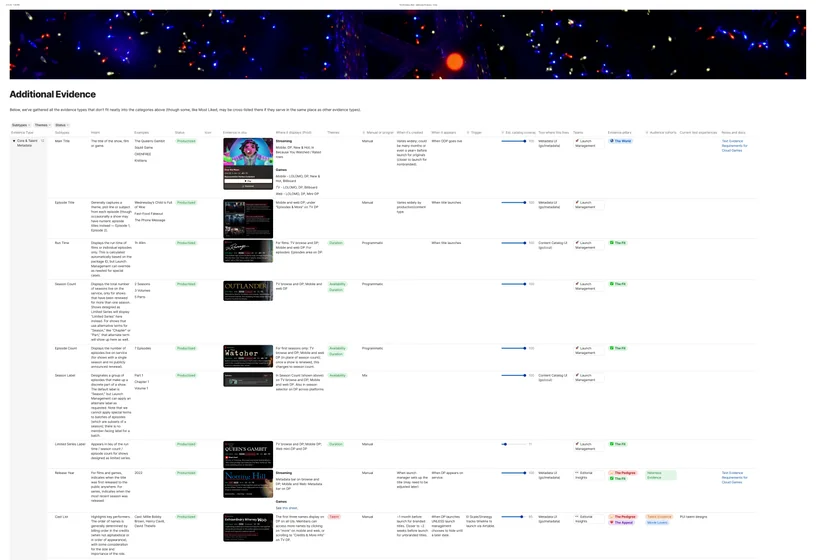Open Text Evidence Requirements link in Release Year row
This screenshot has height=560, width=816.
click(735, 477)
